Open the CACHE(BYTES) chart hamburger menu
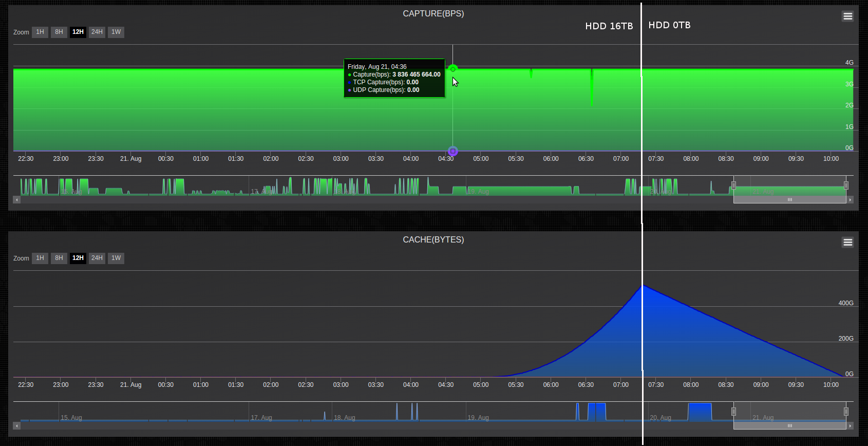Screen dimensions: 868x446 847,242
